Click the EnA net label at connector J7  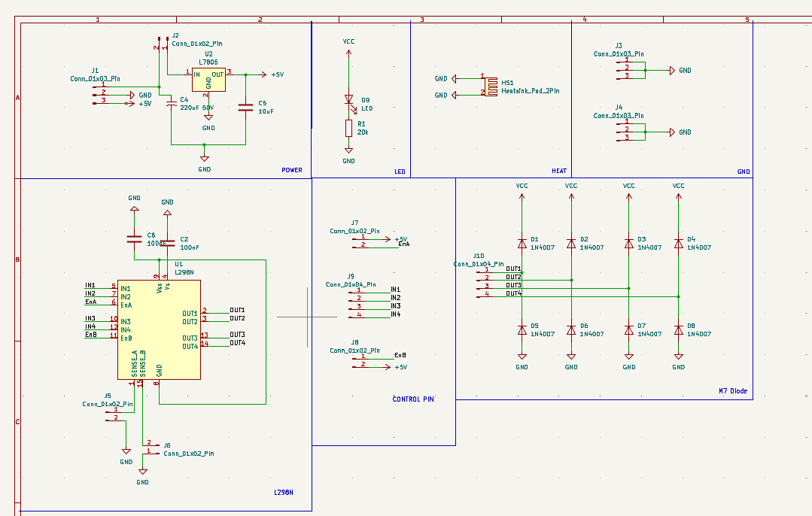pyautogui.click(x=403, y=244)
